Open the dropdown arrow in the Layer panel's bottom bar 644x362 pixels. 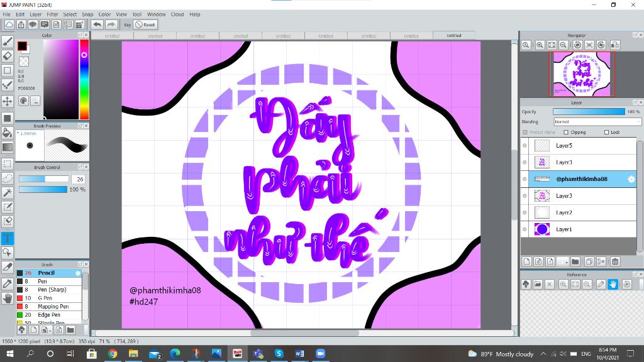pyautogui.click(x=567, y=262)
